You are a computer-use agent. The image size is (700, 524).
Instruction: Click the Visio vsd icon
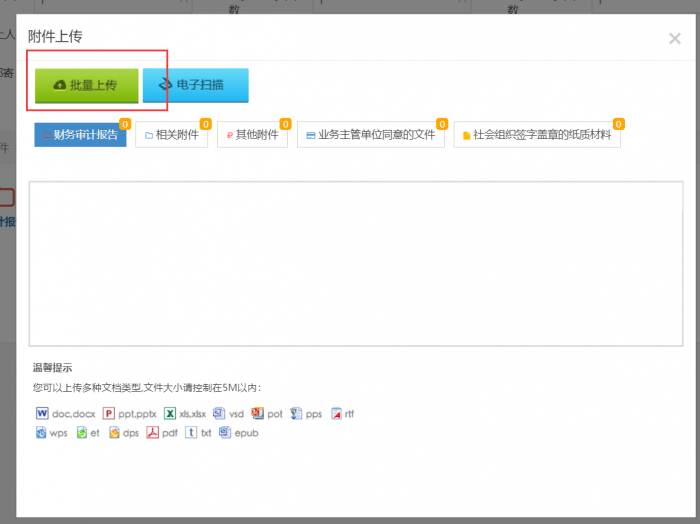pos(219,413)
